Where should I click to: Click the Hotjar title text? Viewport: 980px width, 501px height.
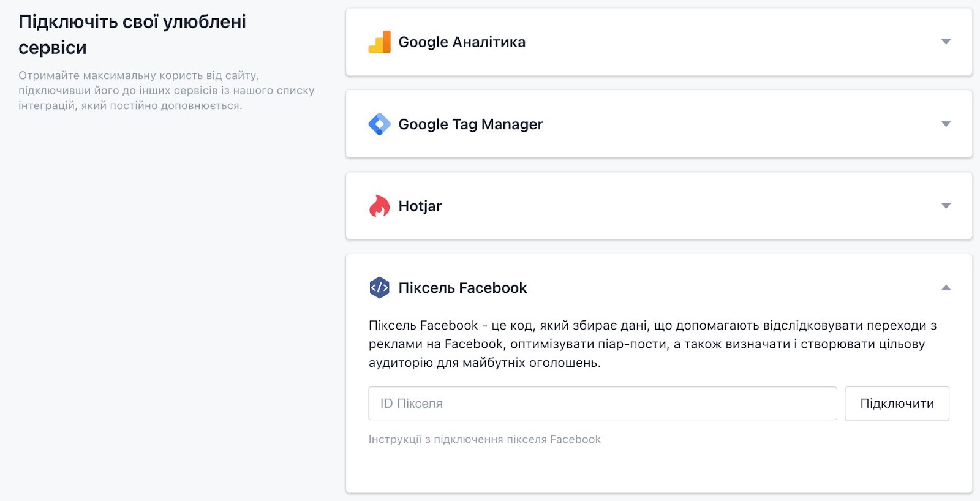[x=420, y=206]
